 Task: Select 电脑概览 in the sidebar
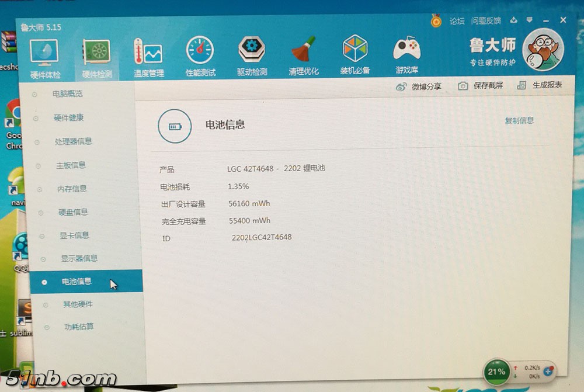(x=67, y=94)
